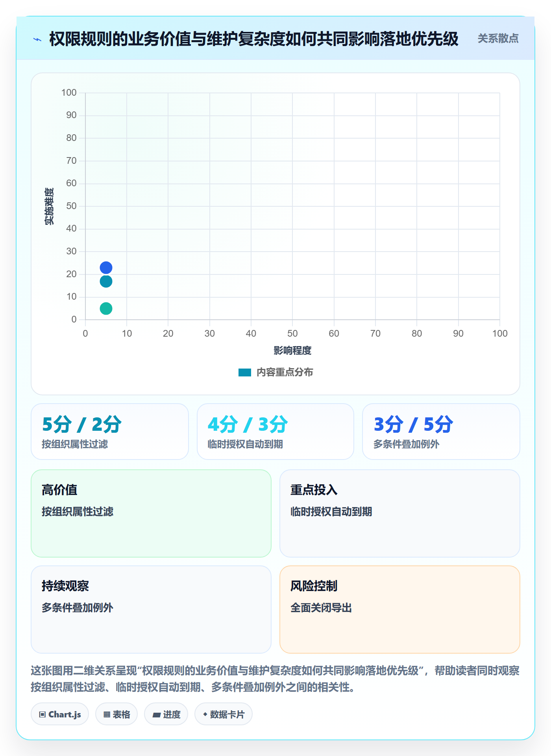Viewport: 551px width, 756px height.
Task: Click the 实施难度 y-axis title
Action: pyautogui.click(x=49, y=206)
